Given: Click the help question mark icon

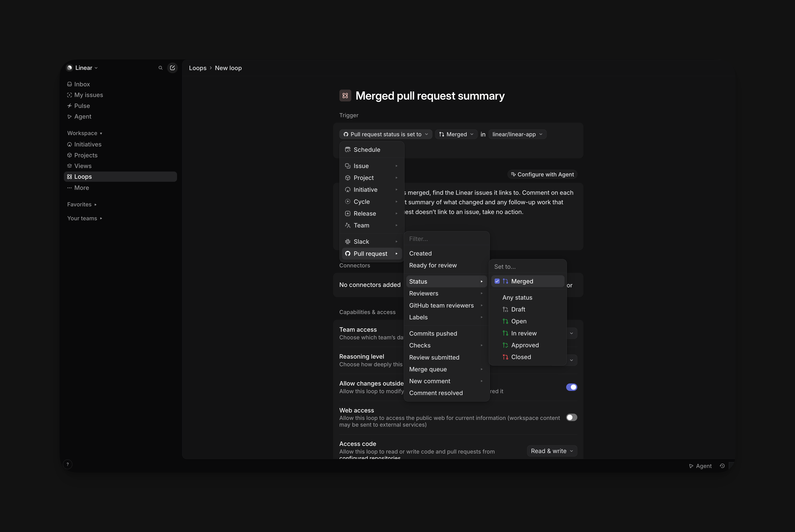Looking at the screenshot, I should click(68, 464).
